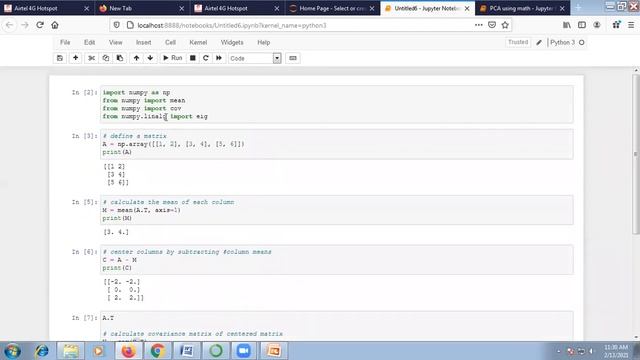Image resolution: width=640 pixels, height=360 pixels.
Task: Open the page actions three-dots menu
Action: [478, 25]
